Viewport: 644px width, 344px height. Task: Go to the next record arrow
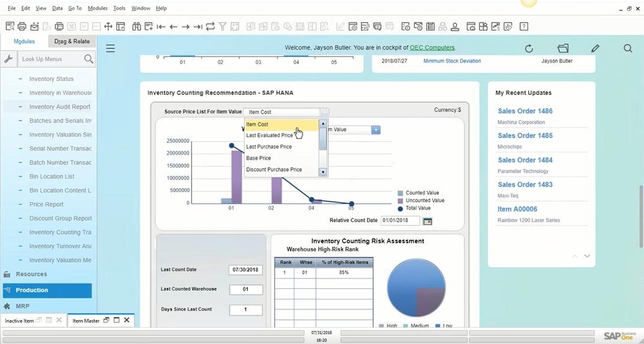[x=186, y=26]
